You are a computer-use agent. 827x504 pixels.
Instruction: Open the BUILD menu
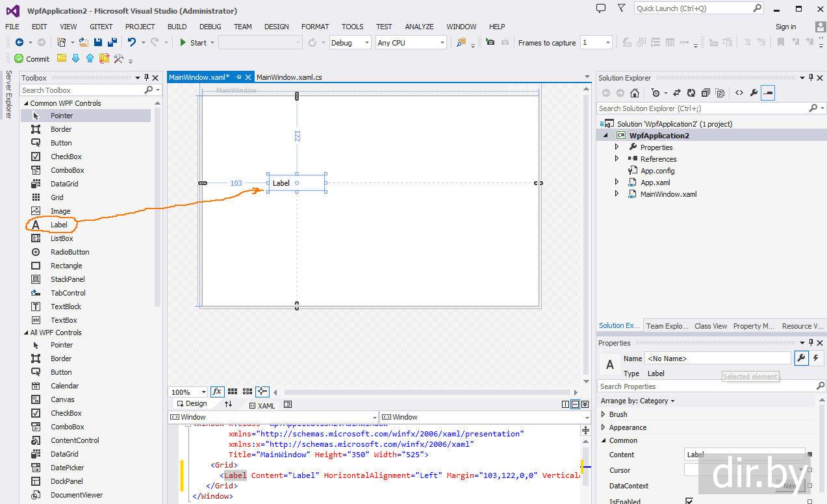[x=177, y=27]
